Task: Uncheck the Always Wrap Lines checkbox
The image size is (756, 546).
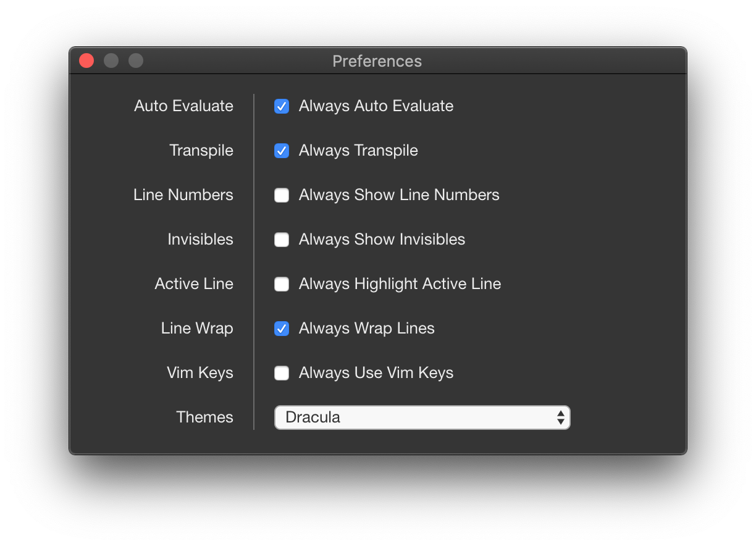Action: tap(282, 329)
